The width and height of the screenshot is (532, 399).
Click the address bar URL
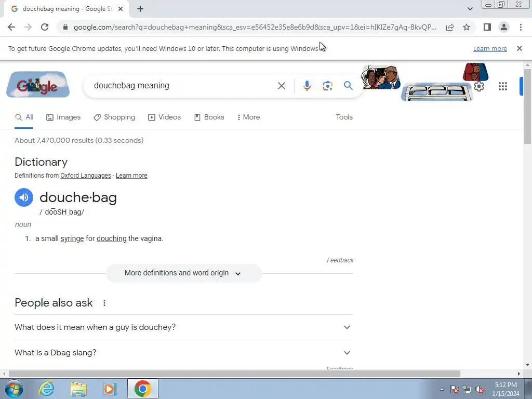coord(255,27)
